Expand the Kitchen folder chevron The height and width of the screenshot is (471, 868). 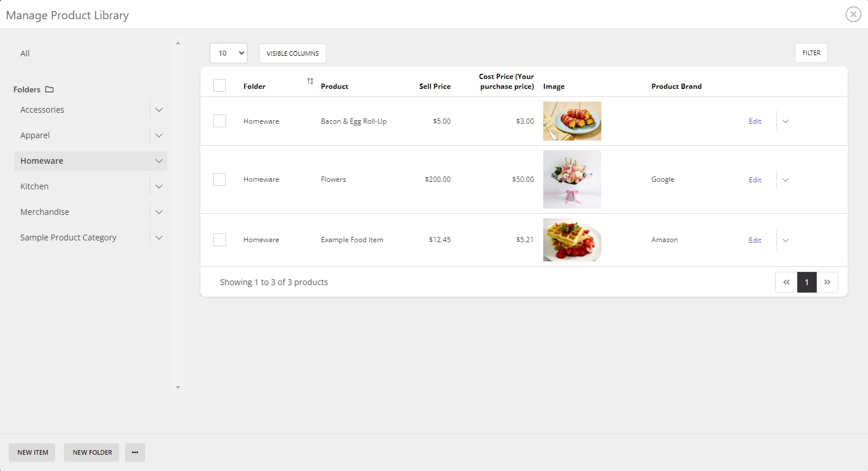(x=159, y=186)
